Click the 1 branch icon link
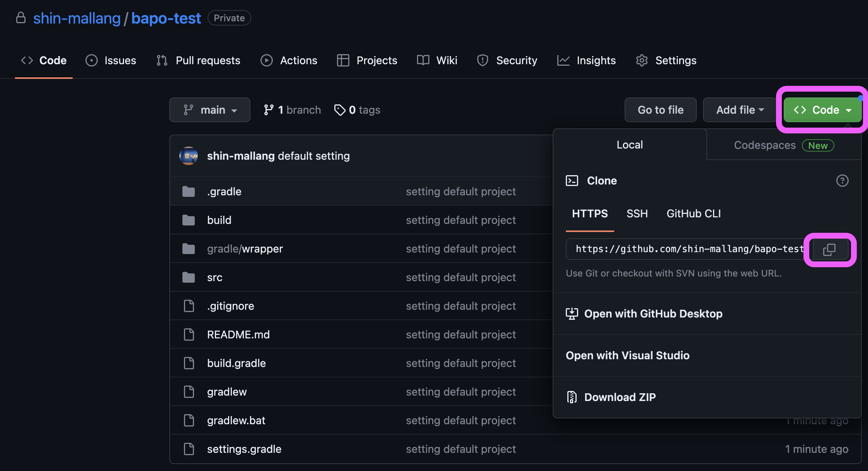This screenshot has height=471, width=868. 269,110
